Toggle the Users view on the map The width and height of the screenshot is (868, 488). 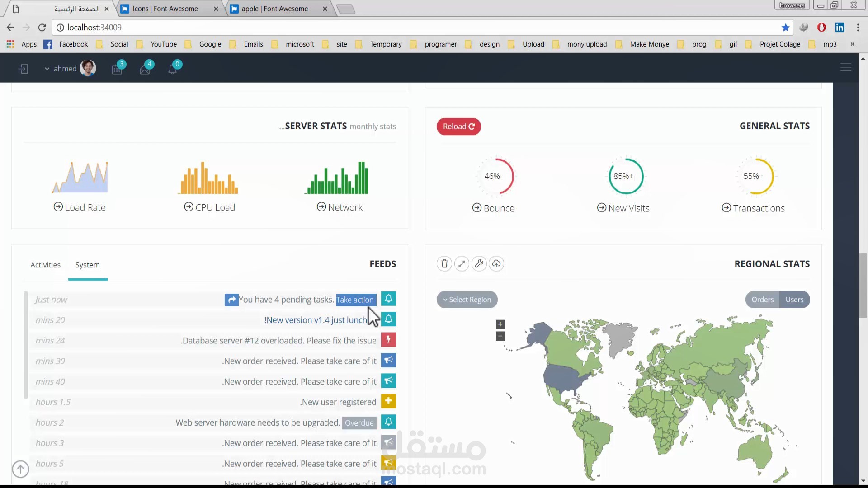[794, 300]
